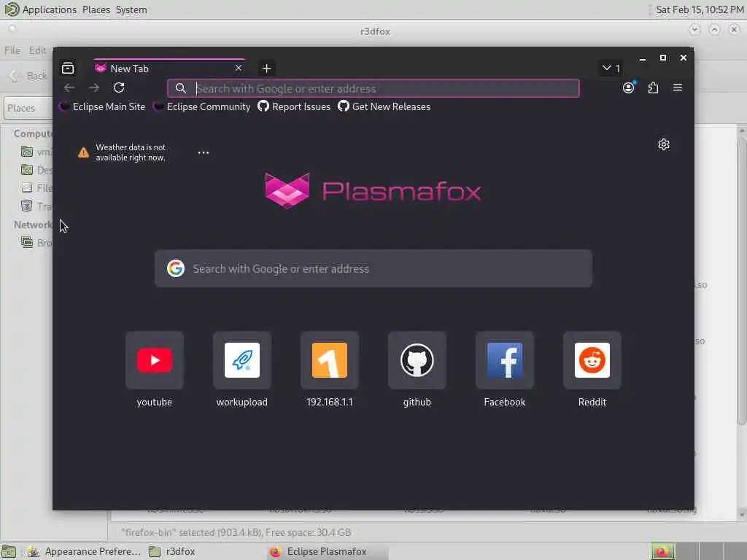The image size is (747, 560).
Task: Open the Places dropdown in file manager sidebar
Action: [x=28, y=108]
